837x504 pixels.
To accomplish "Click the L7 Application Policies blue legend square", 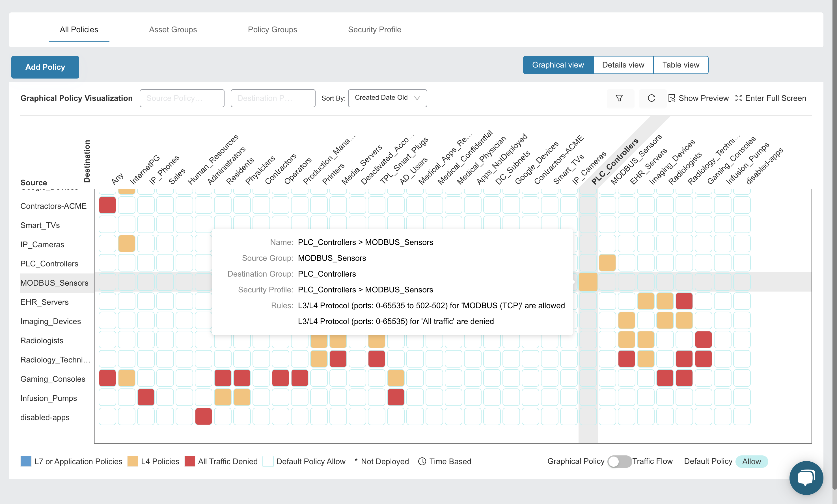I will click(x=26, y=461).
